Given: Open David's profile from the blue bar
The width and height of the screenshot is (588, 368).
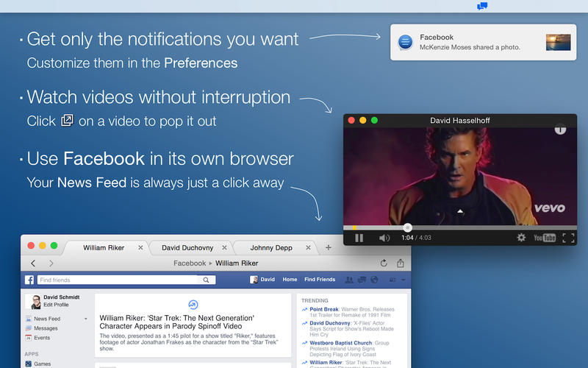Looking at the screenshot, I should click(x=262, y=280).
